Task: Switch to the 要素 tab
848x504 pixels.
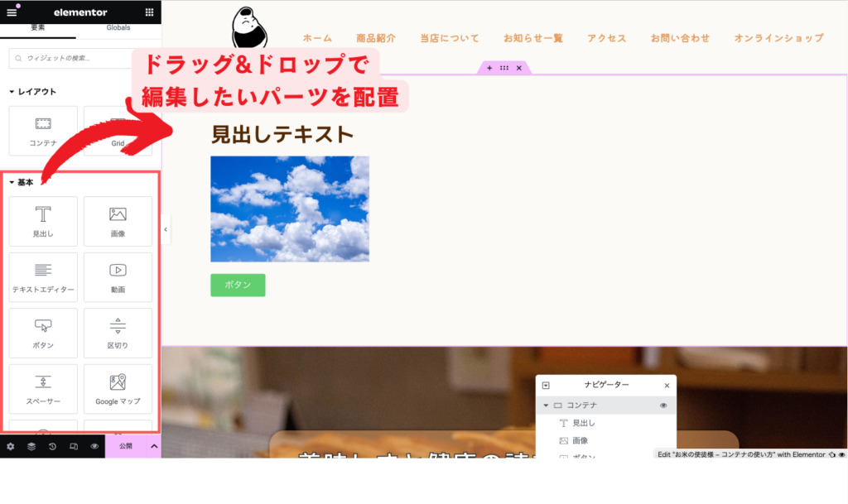Action: click(38, 28)
